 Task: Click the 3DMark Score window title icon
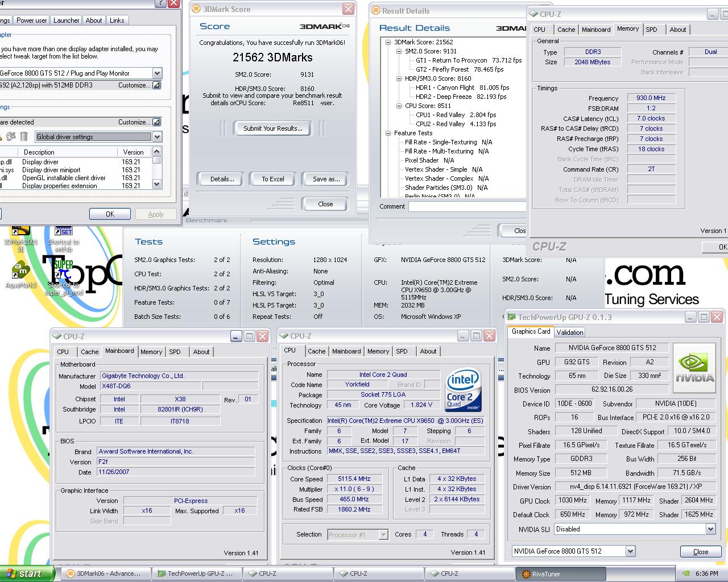[x=197, y=9]
